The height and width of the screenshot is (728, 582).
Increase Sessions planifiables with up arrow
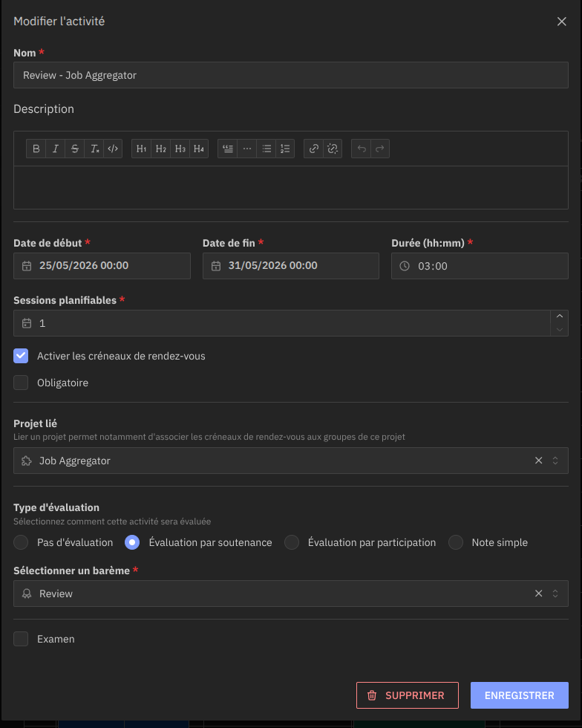(559, 316)
